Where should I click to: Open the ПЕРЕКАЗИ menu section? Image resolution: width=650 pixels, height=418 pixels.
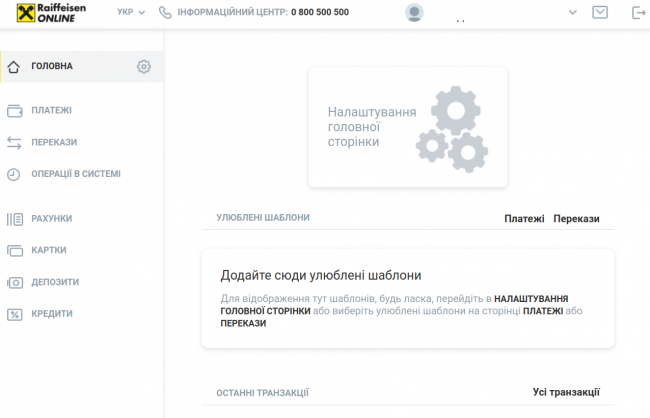pos(54,142)
